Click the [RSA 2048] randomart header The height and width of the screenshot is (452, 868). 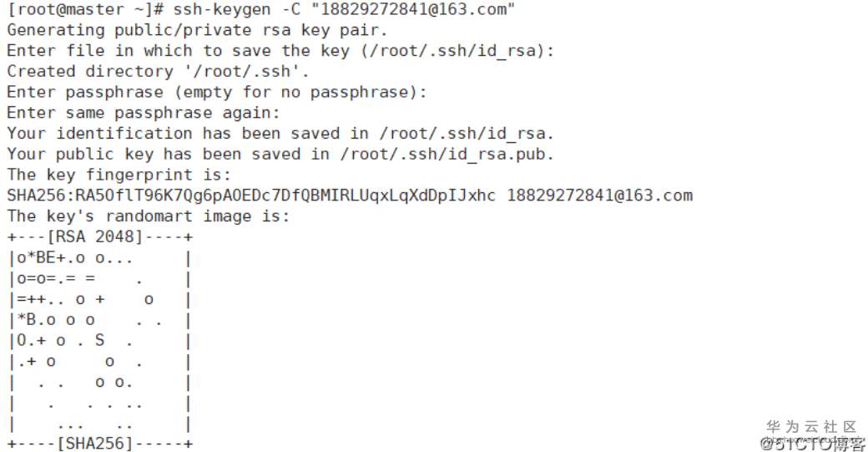click(94, 237)
